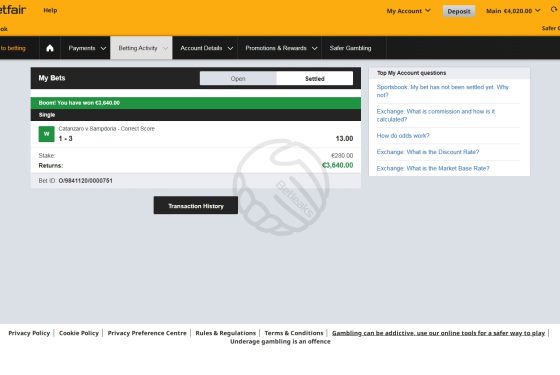
Task: Open Terms & Conditions footer link
Action: [294, 333]
